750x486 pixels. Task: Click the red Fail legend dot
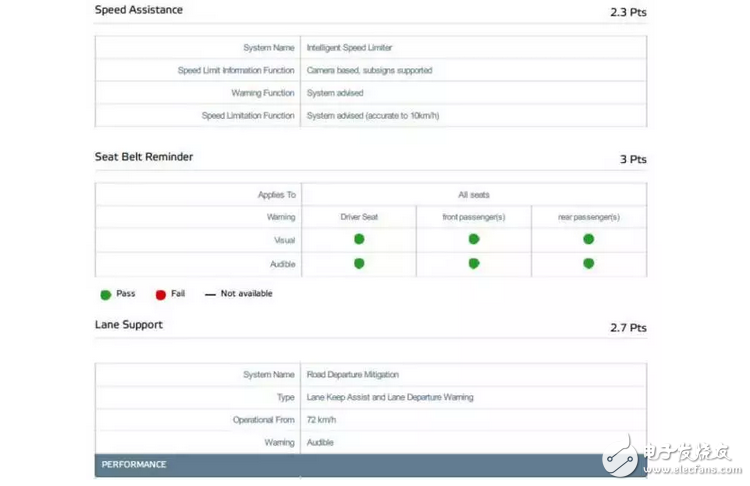click(x=160, y=294)
